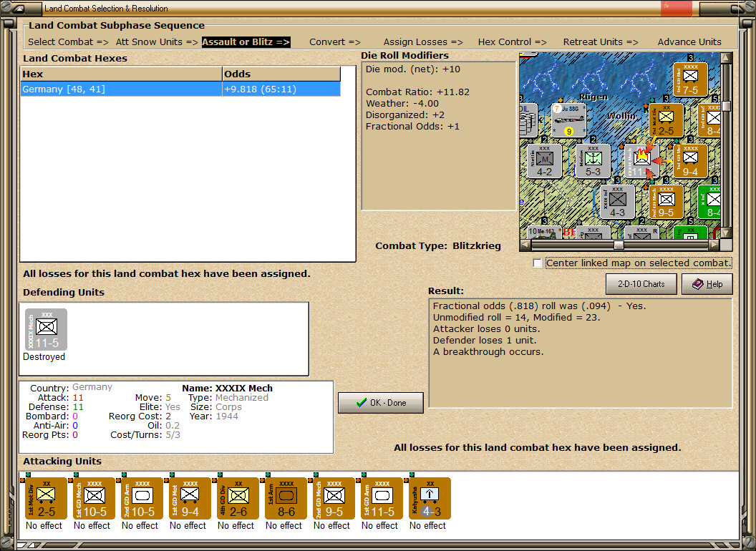
Task: Click the XXIX Inf 4-3 unit on map
Action: click(x=617, y=202)
